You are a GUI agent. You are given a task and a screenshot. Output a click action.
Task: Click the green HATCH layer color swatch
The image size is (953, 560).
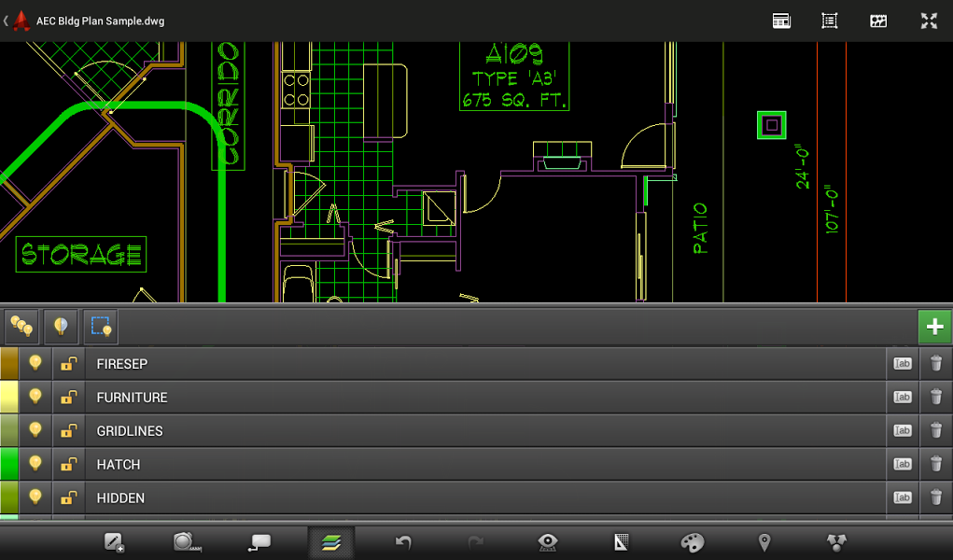coord(9,464)
